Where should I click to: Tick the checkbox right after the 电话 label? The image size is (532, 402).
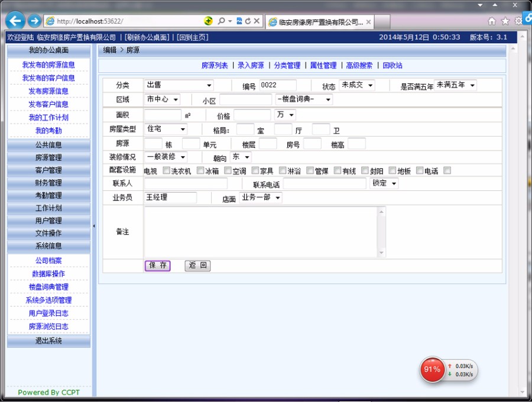(447, 171)
